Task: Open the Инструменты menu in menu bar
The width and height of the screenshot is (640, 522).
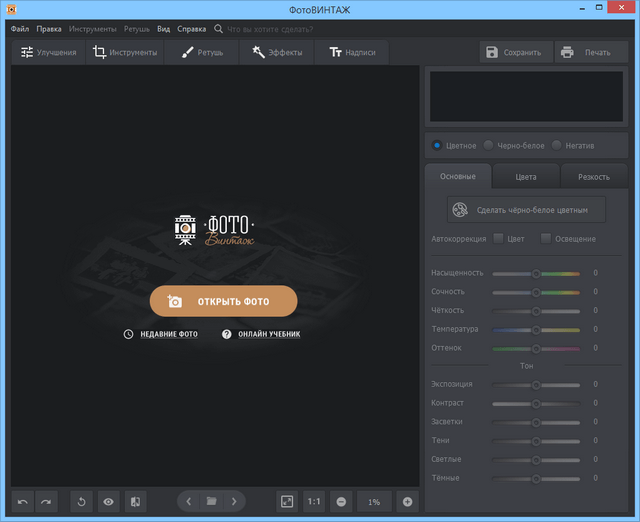Action: click(92, 29)
